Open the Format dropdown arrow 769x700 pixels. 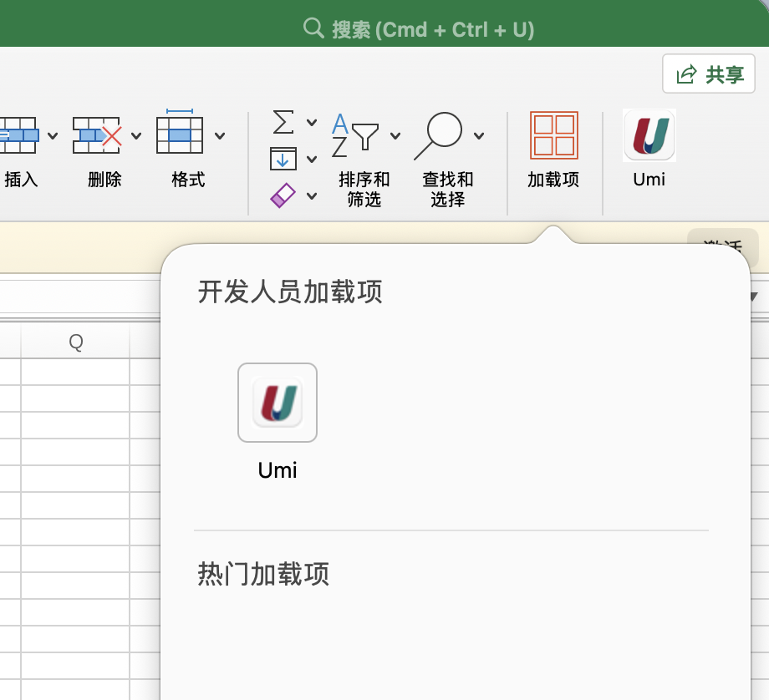[220, 136]
